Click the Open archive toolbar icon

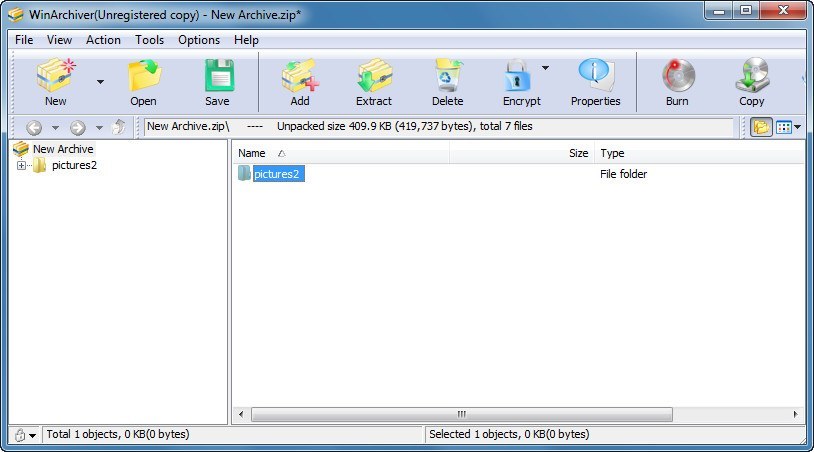143,82
